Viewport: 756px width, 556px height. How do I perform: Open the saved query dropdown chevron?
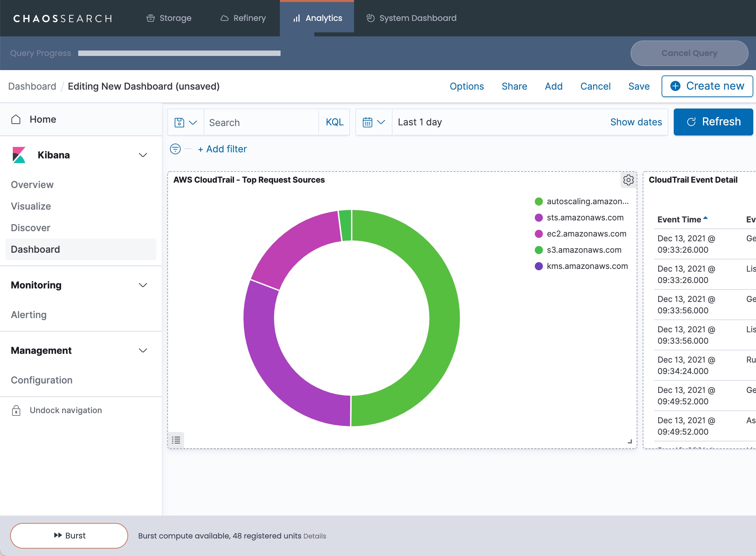[x=193, y=122]
